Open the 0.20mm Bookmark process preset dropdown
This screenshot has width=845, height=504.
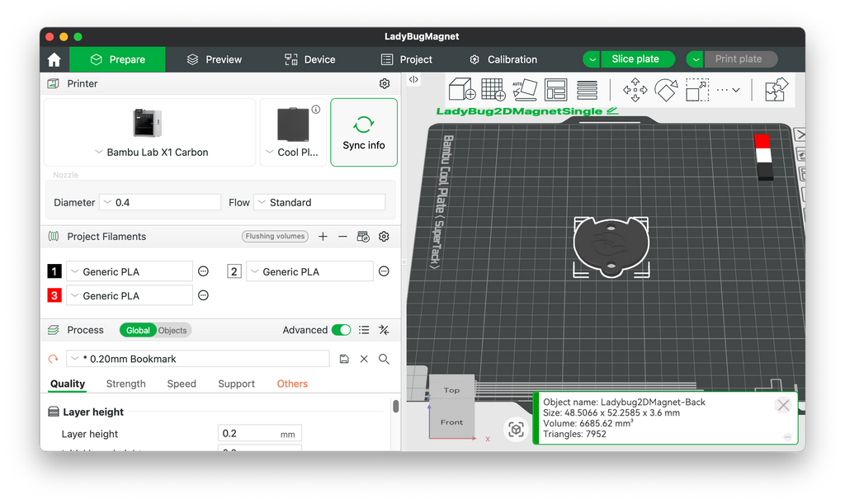(198, 359)
